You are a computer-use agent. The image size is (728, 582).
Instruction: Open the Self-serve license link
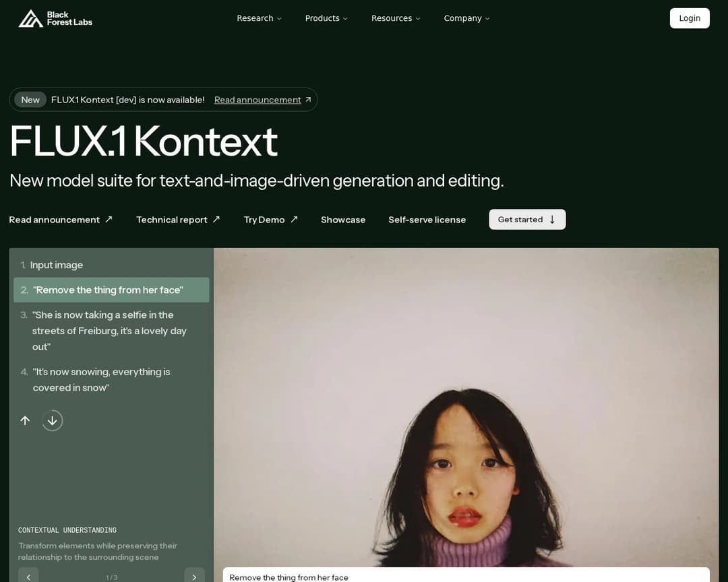pos(427,220)
